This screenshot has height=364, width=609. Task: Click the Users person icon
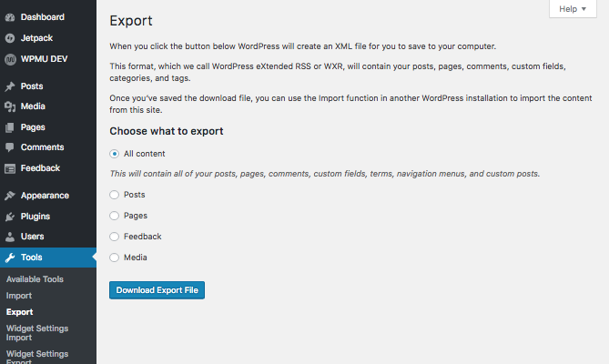[x=10, y=237]
